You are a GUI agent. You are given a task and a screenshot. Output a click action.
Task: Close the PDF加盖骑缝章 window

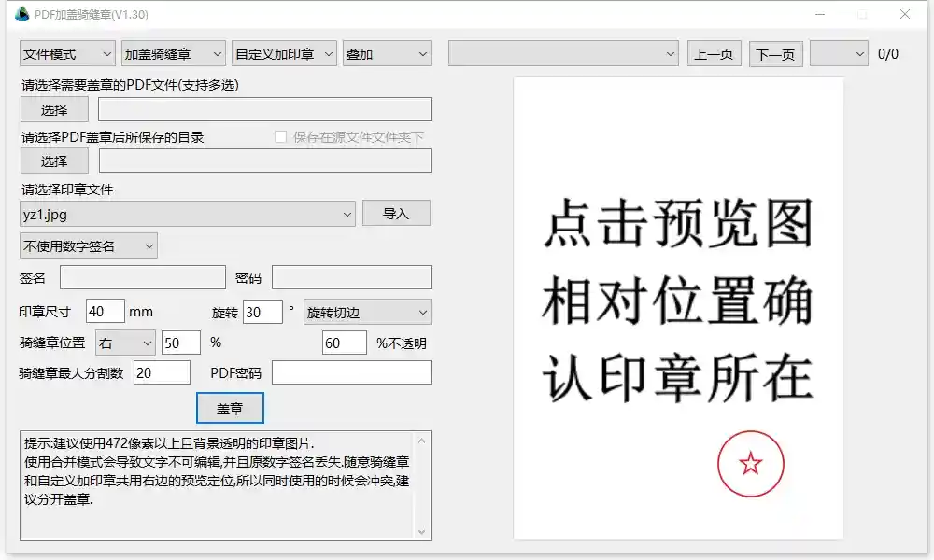pos(905,14)
